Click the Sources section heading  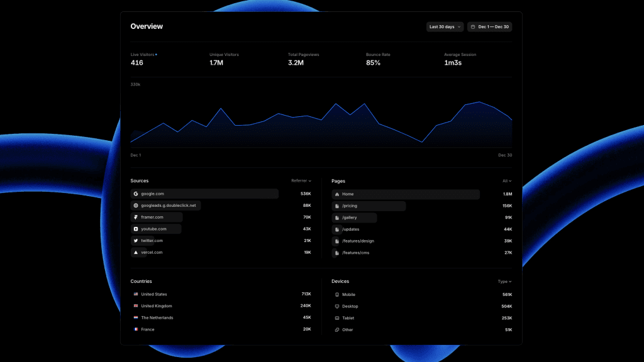click(x=140, y=180)
